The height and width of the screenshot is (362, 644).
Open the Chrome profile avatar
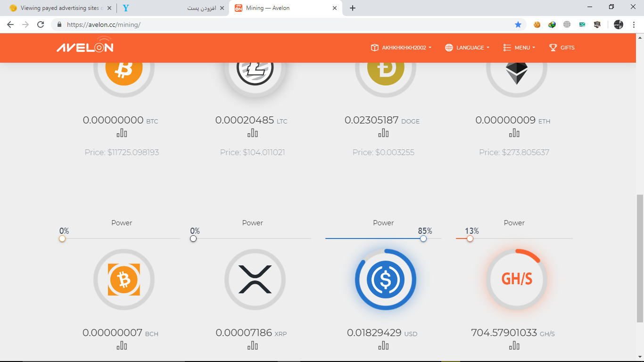pyautogui.click(x=619, y=25)
